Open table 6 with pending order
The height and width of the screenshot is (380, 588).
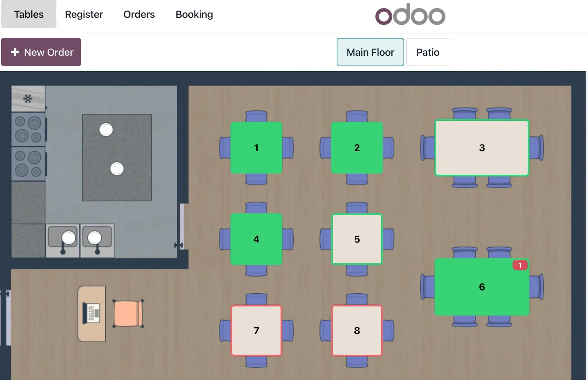482,287
